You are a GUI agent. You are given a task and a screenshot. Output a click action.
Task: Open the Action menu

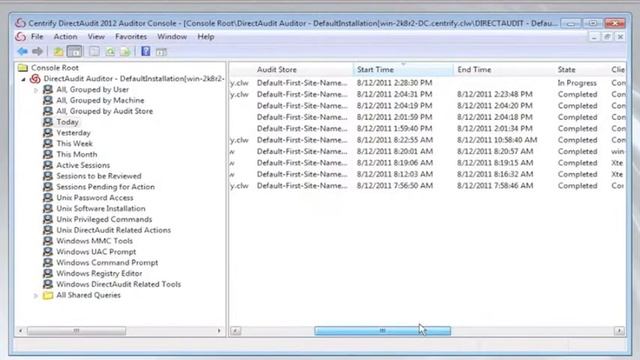[65, 37]
